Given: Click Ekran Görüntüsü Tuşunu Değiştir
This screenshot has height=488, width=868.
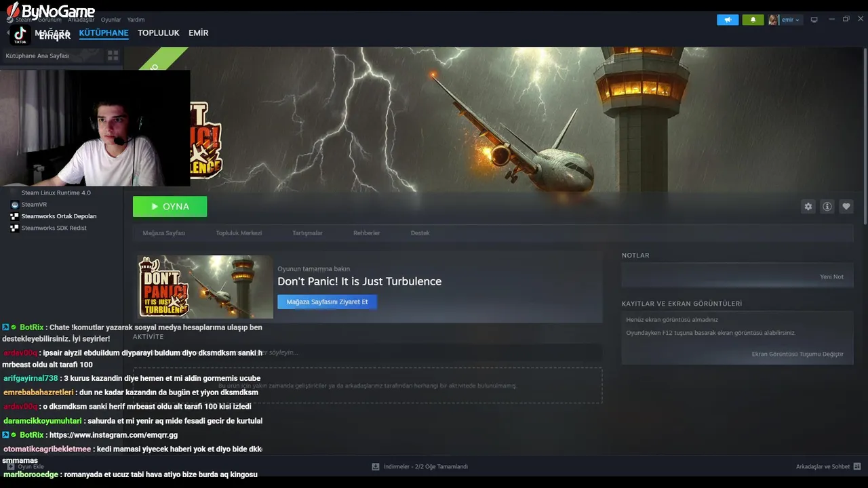Looking at the screenshot, I should click(x=797, y=354).
